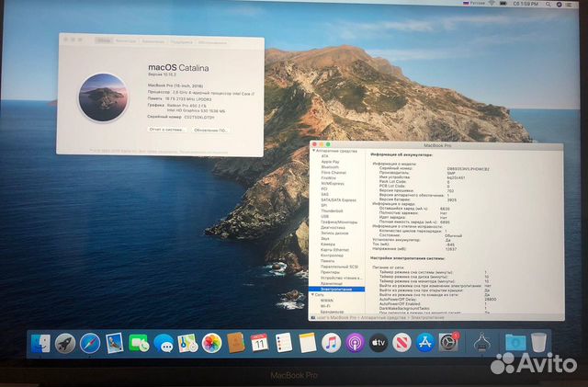The height and width of the screenshot is (387, 588).
Task: Select USB in sidebar
Action: [324, 217]
